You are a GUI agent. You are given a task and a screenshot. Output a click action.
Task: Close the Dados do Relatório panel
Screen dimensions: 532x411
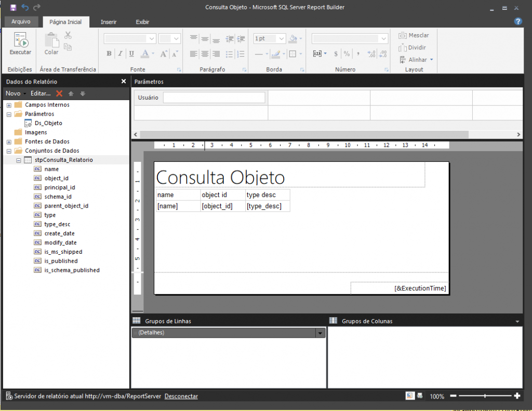tap(124, 81)
